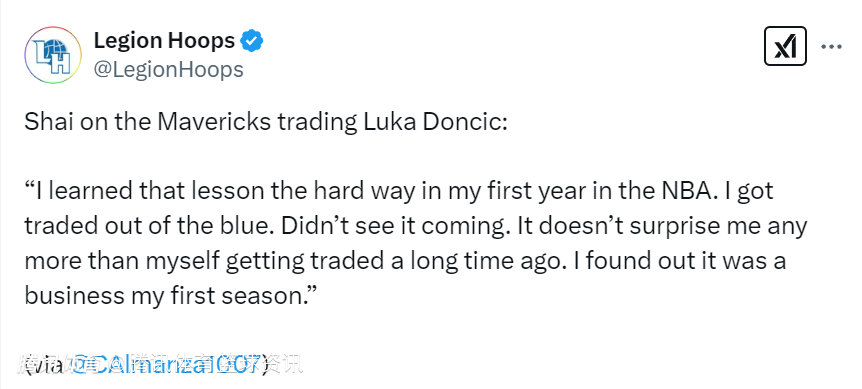Click the final line "business my first season."
862x389 pixels.
[172, 297]
